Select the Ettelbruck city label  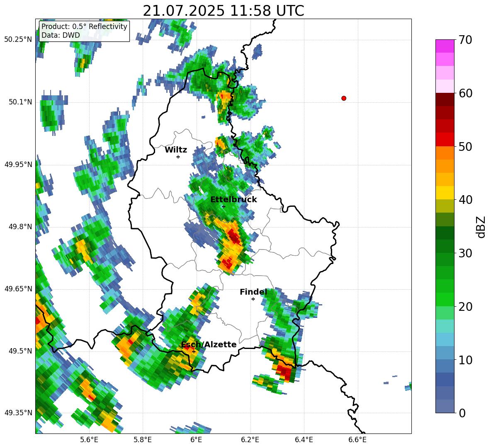click(233, 199)
